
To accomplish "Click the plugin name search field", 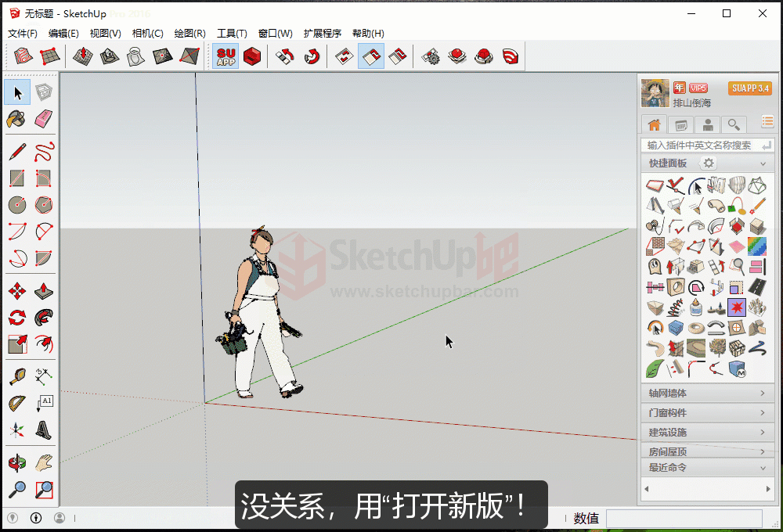I will (698, 145).
